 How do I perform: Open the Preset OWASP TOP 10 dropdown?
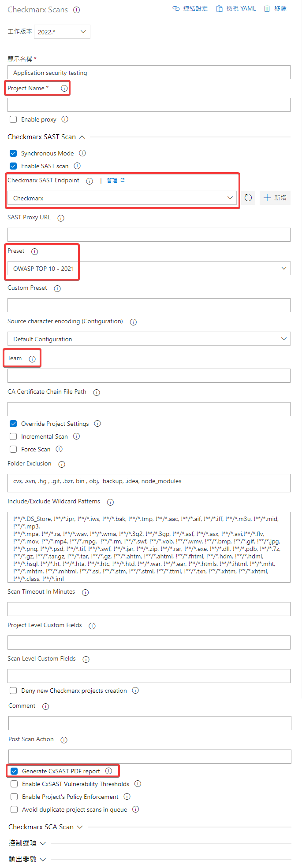point(149,268)
